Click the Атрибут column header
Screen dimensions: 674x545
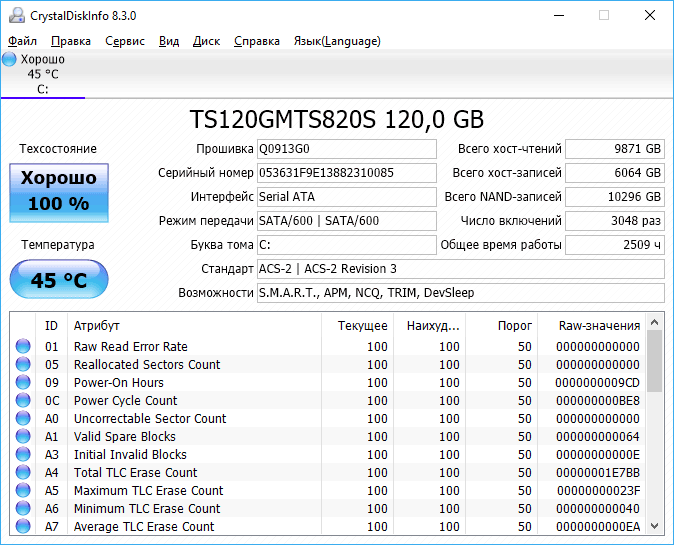(x=194, y=326)
